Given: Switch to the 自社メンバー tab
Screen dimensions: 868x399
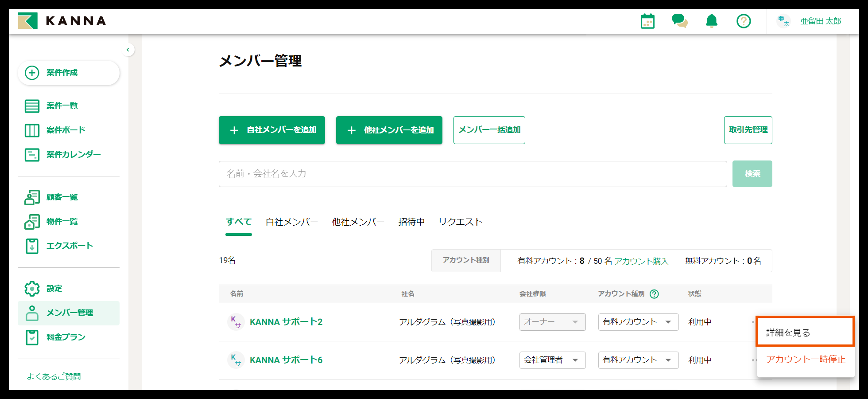Looking at the screenshot, I should coord(292,222).
